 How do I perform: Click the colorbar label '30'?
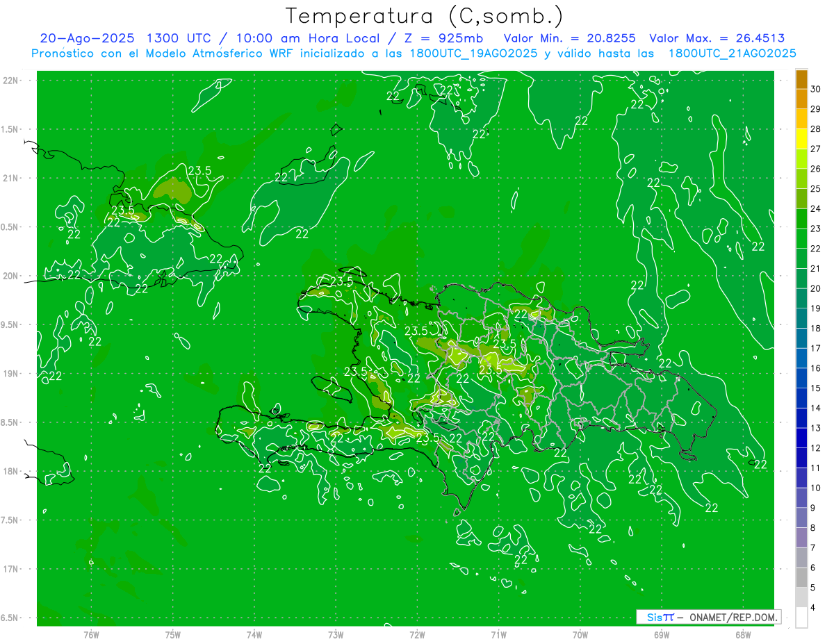[x=816, y=89]
